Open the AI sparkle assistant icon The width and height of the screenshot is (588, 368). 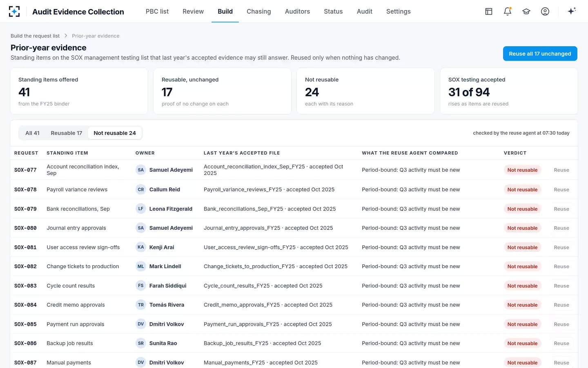click(572, 11)
